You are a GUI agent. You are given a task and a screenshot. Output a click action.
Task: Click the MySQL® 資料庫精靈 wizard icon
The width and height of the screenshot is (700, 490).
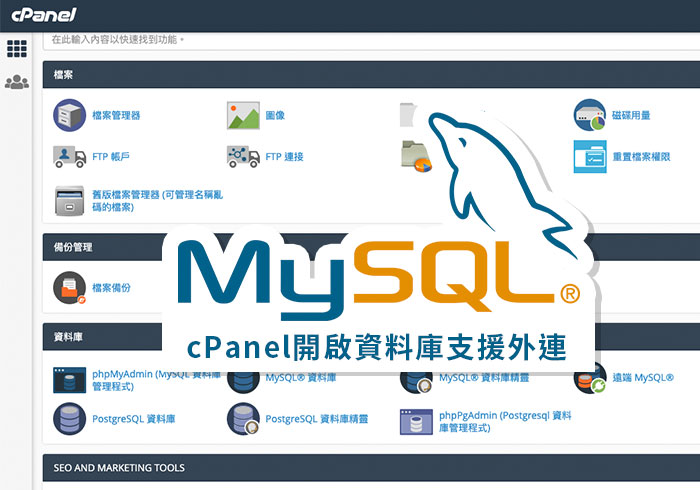416,382
